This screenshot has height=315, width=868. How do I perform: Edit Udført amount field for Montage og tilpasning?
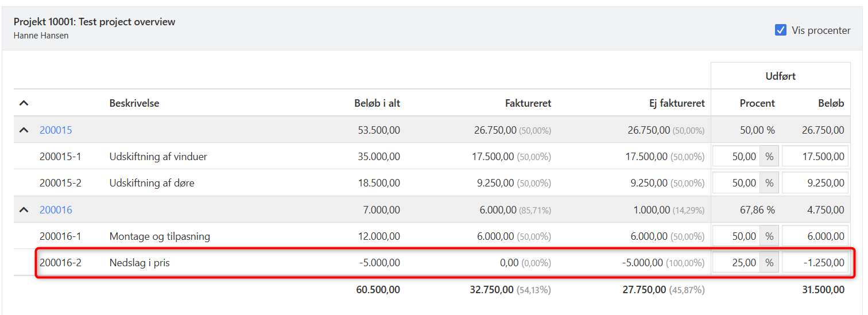[x=815, y=236]
